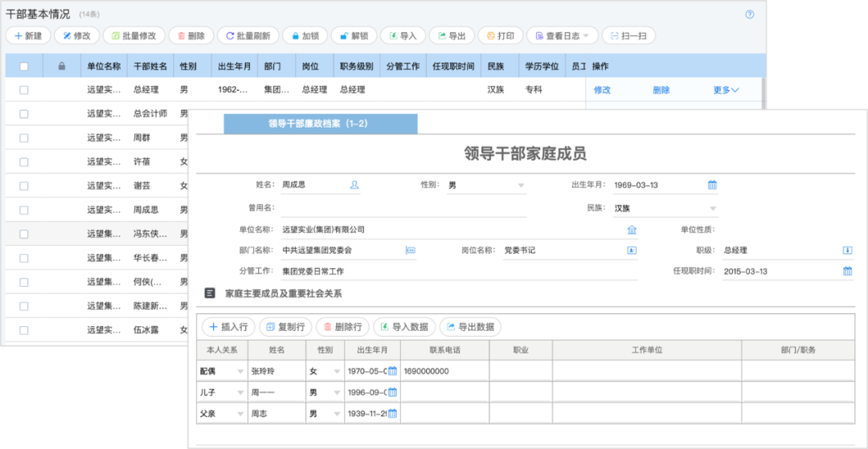Click section icon beside 家庭主要成员及重要社会关系
Screen dimensions: 868x449
[210, 293]
